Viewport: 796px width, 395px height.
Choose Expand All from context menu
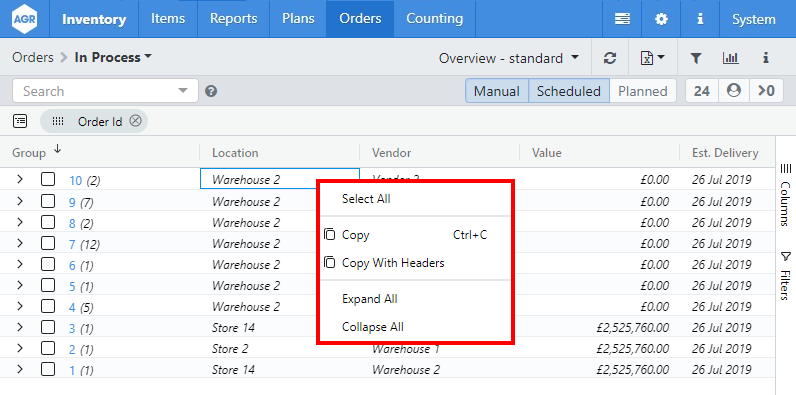pyautogui.click(x=415, y=299)
